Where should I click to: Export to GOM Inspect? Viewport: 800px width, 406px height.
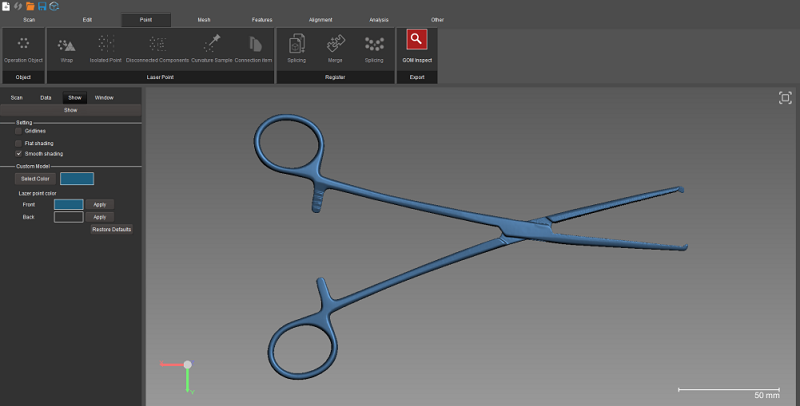[x=417, y=46]
